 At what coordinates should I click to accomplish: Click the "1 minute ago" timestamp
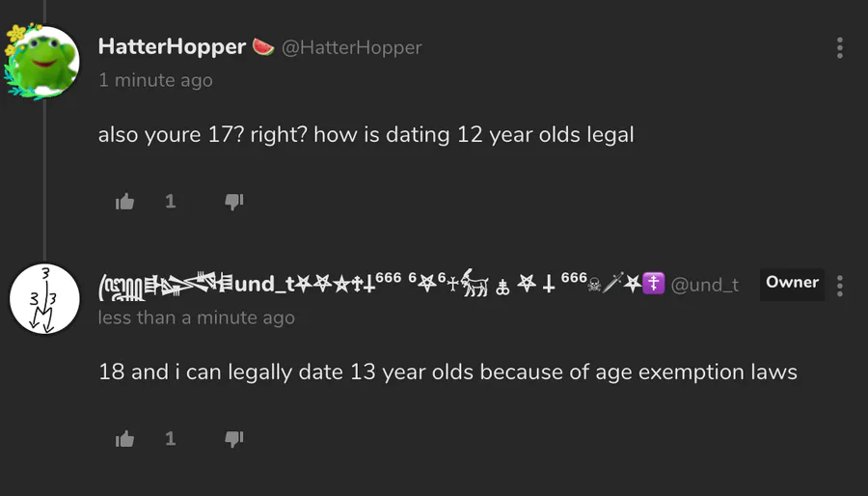pyautogui.click(x=155, y=80)
